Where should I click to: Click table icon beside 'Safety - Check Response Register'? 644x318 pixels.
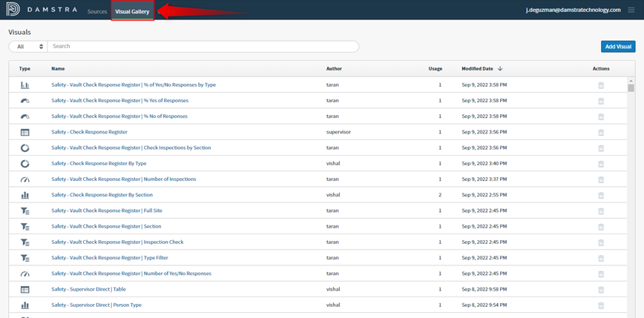click(24, 132)
